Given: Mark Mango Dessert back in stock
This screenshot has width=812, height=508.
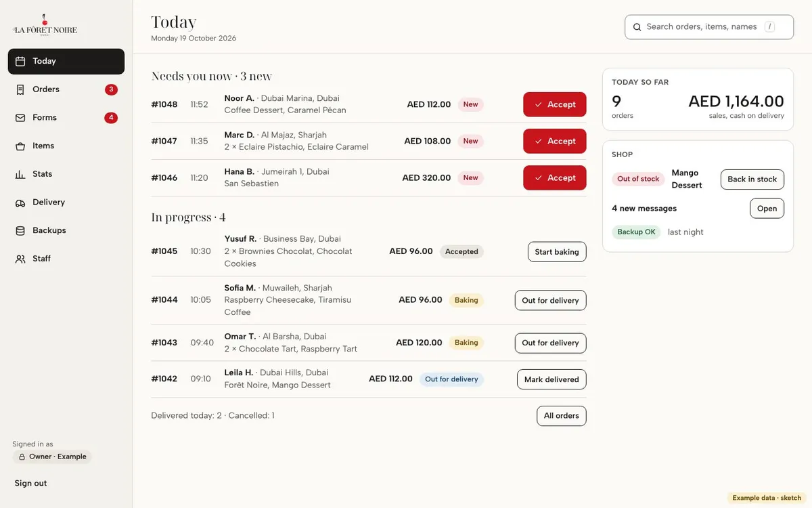Looking at the screenshot, I should coord(752,179).
